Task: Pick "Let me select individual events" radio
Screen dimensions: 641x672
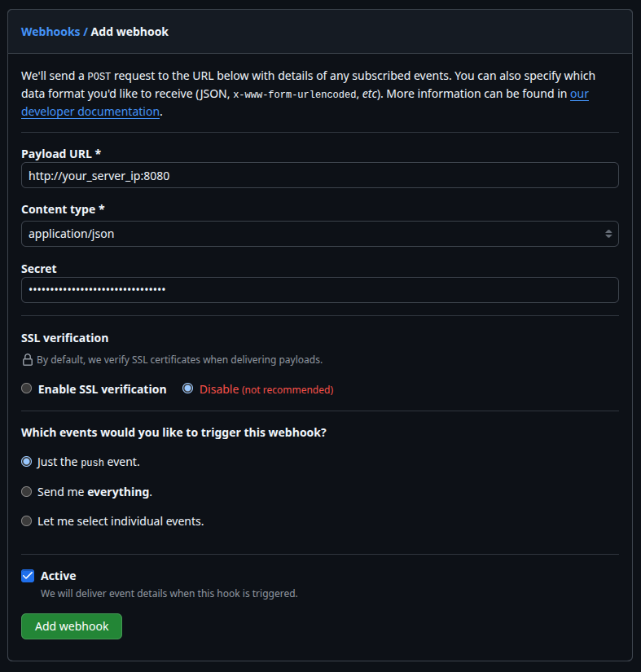Action: click(x=27, y=521)
